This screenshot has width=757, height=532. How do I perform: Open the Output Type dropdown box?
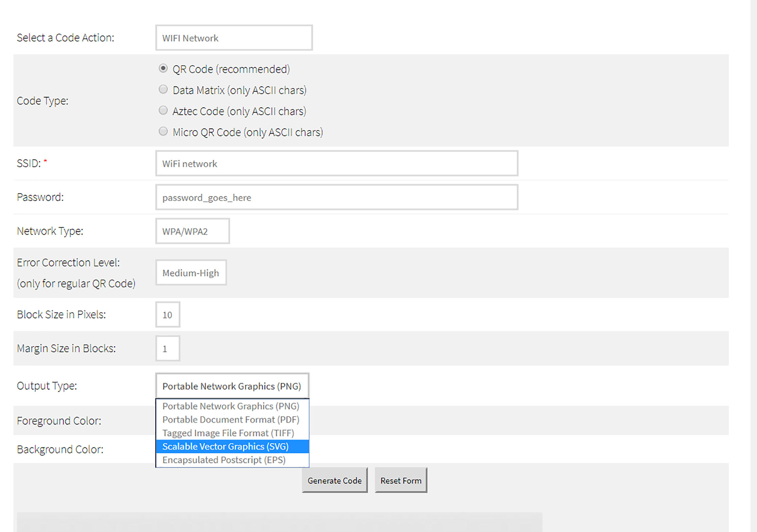click(x=232, y=386)
